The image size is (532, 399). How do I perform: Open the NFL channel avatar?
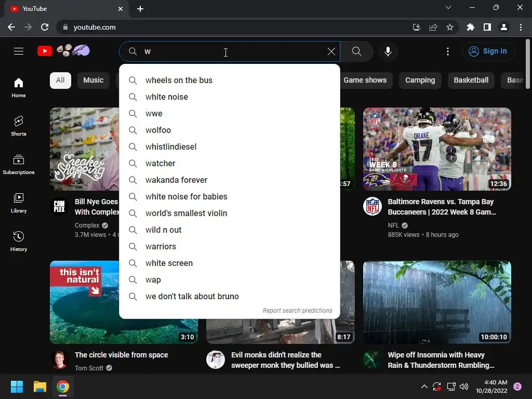pyautogui.click(x=373, y=206)
